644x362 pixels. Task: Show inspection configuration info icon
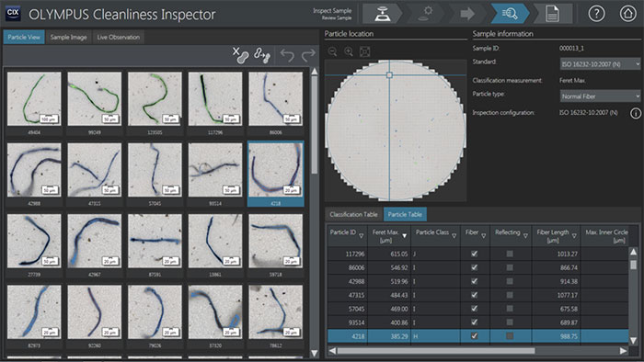(x=636, y=113)
